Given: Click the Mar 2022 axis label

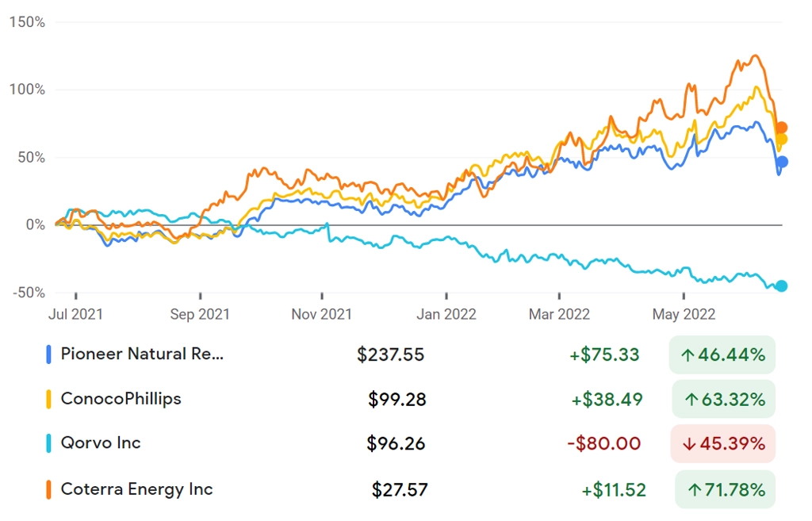Looking at the screenshot, I should (559, 314).
